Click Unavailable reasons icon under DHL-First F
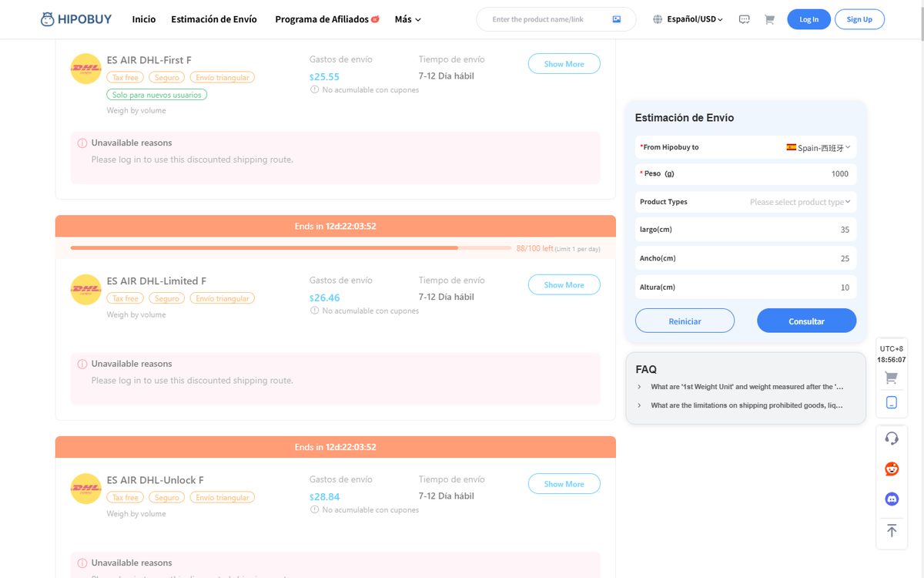 point(82,143)
